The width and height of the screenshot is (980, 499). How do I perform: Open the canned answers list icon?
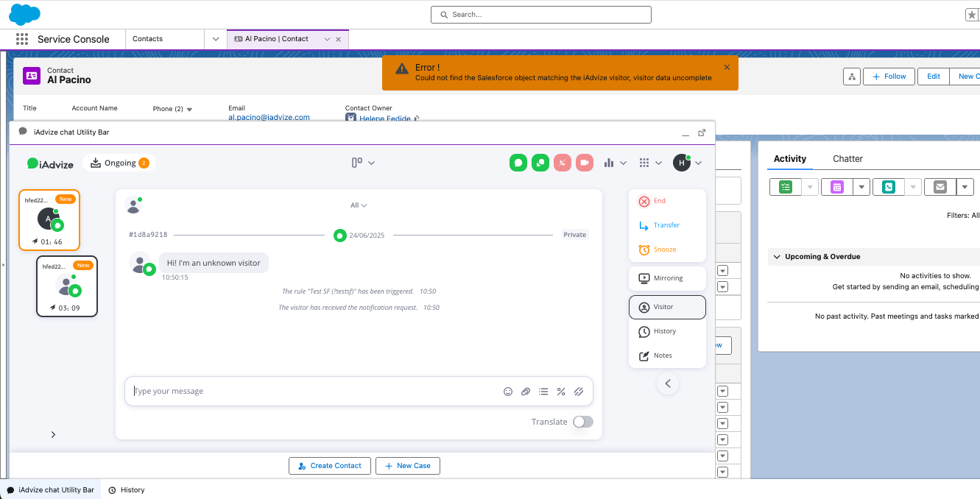543,392
